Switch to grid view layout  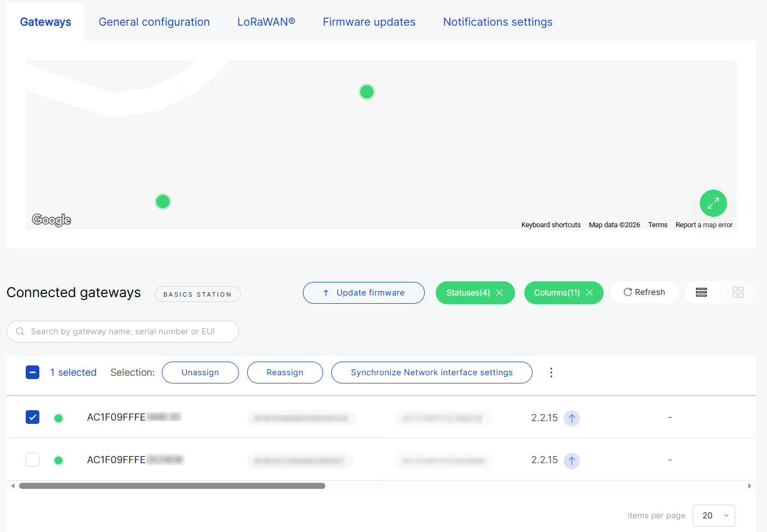pos(738,292)
